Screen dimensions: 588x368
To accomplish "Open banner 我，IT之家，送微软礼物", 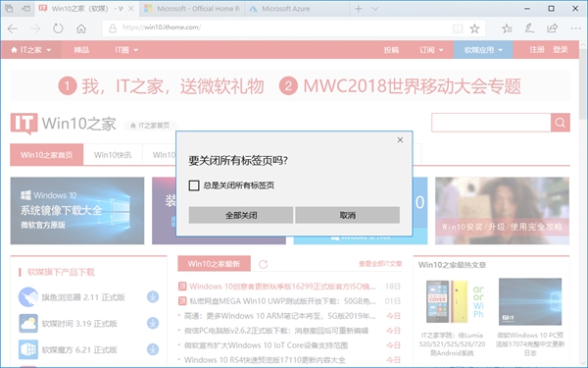I will 162,86.
